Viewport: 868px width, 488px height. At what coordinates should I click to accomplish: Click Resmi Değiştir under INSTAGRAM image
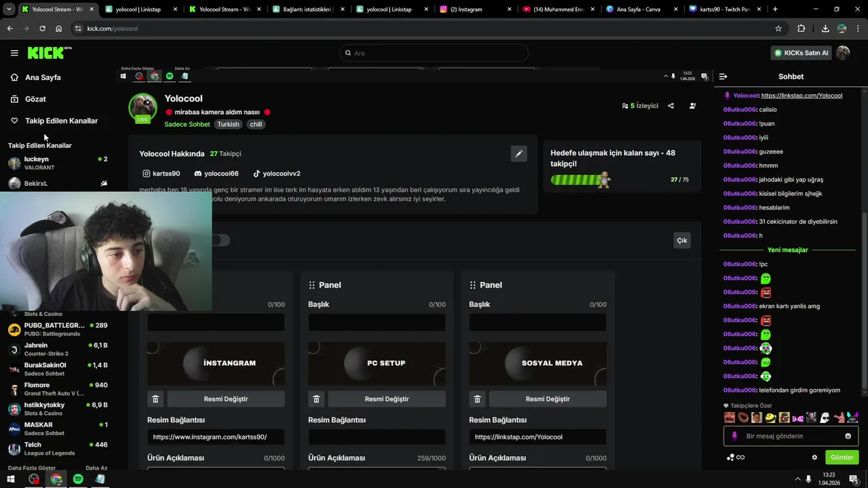coord(226,399)
